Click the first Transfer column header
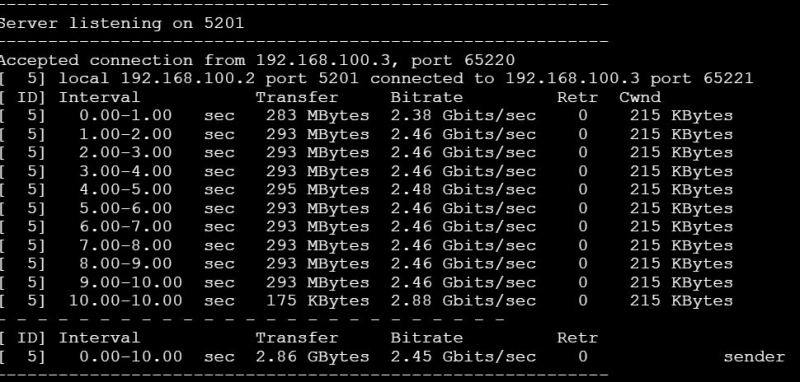Image resolution: width=800 pixels, height=382 pixels. click(x=297, y=97)
